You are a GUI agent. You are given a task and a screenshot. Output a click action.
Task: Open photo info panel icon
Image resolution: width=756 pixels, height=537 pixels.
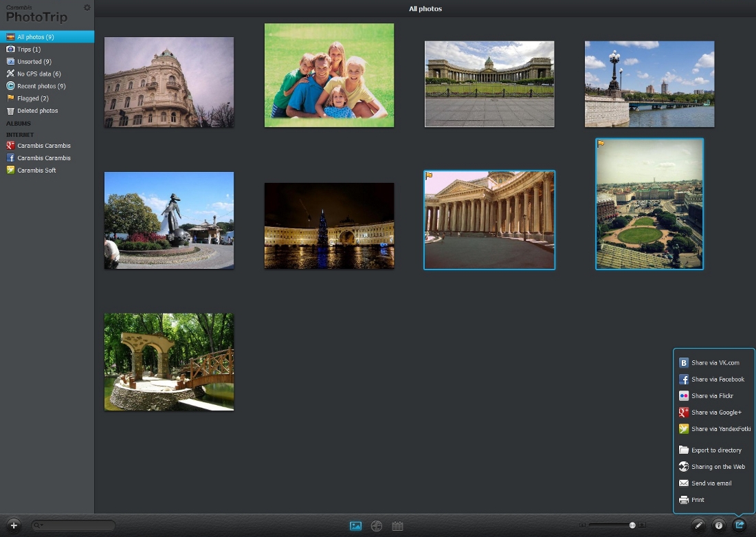tap(719, 525)
